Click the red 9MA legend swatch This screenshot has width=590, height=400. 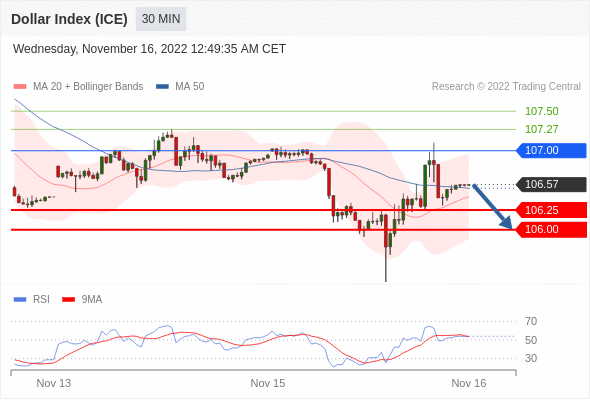point(68,300)
